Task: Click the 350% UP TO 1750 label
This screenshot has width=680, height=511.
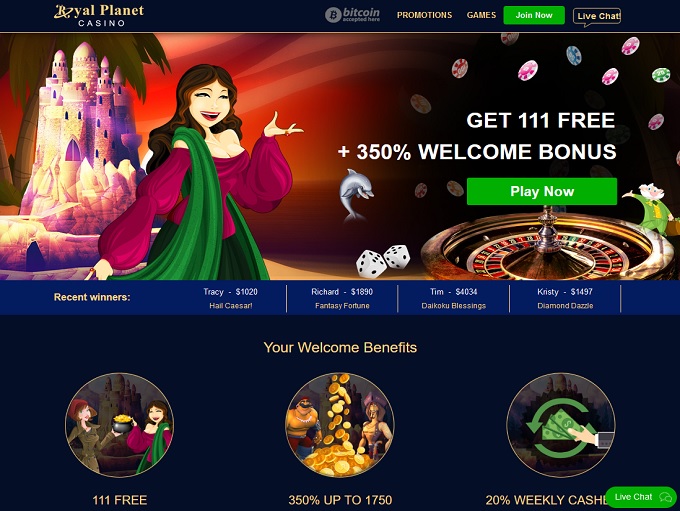Action: [x=340, y=500]
